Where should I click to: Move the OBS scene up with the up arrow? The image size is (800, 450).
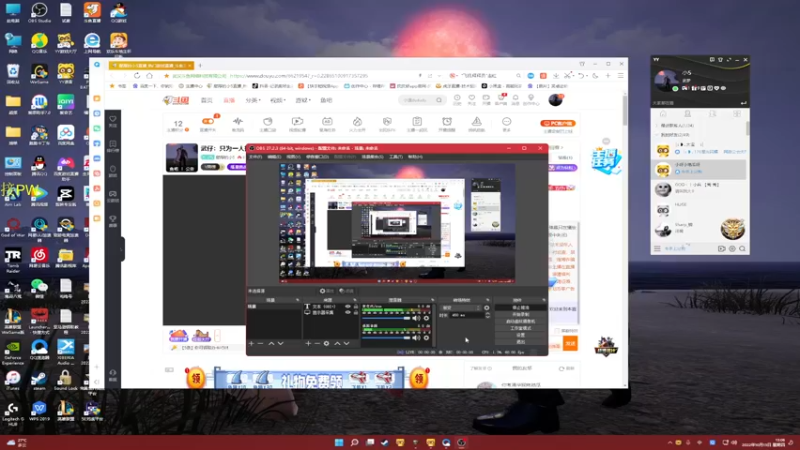click(x=271, y=343)
